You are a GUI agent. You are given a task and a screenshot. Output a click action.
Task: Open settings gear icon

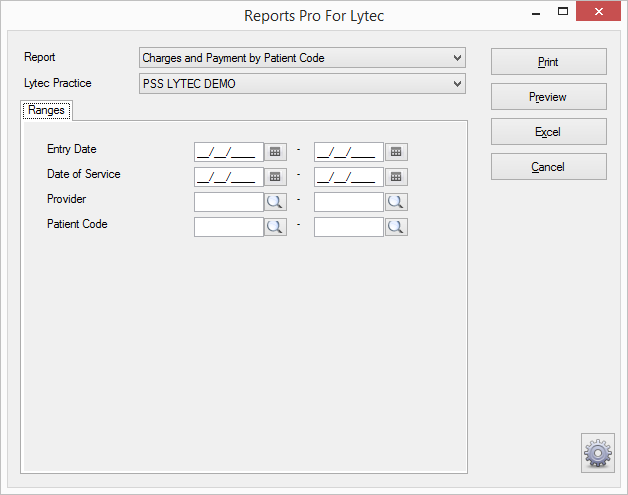(x=598, y=453)
